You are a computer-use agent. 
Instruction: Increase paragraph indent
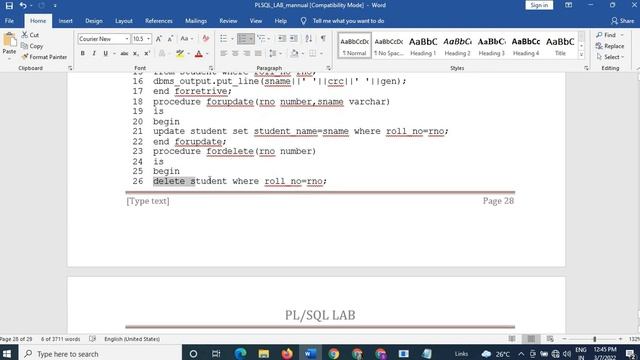tap(293, 39)
